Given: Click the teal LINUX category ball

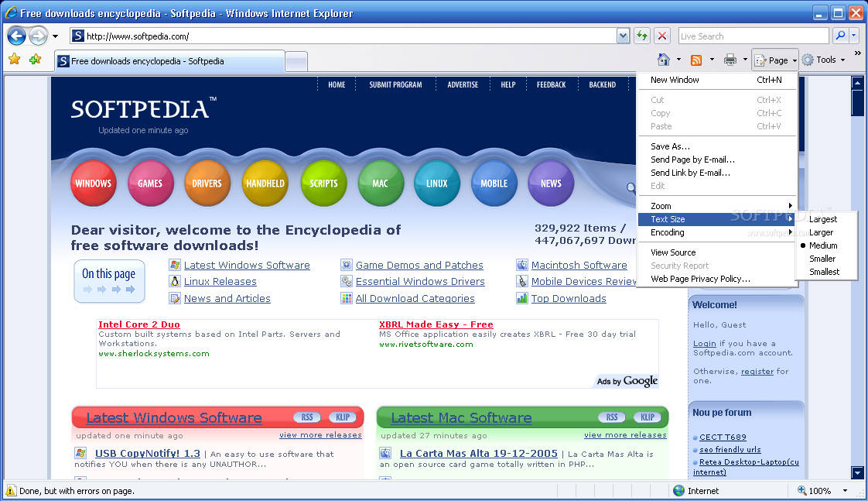Looking at the screenshot, I should [437, 183].
